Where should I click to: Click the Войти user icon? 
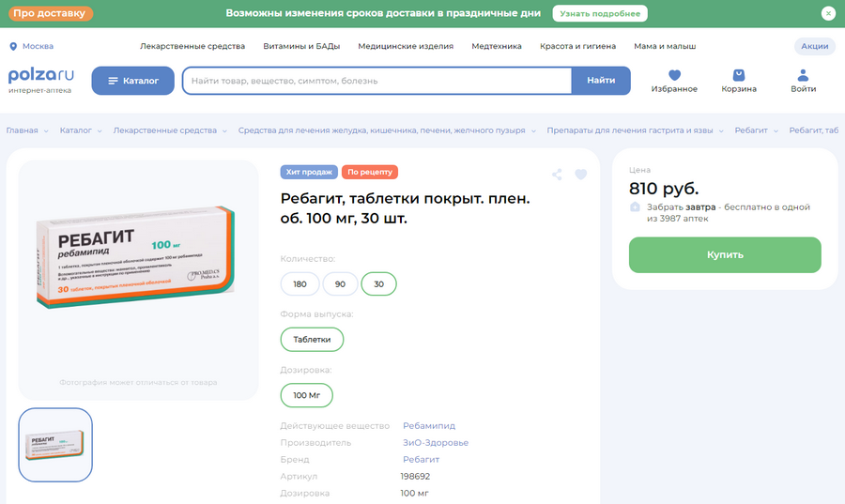click(803, 75)
